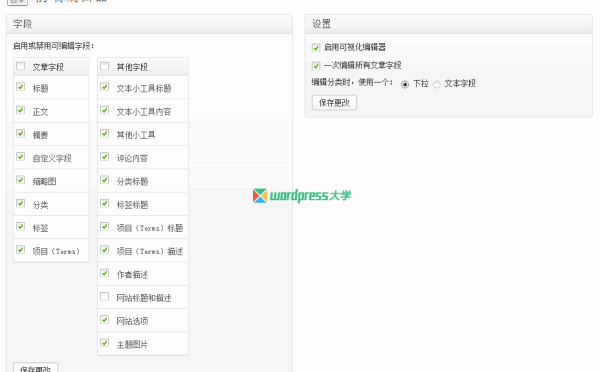Uncheck the 其他小工具 checkbox
This screenshot has width=601, height=372.
click(x=105, y=134)
